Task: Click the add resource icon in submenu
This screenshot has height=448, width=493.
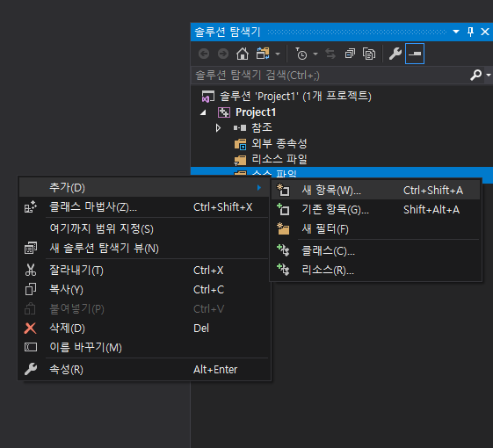Action: click(x=283, y=270)
